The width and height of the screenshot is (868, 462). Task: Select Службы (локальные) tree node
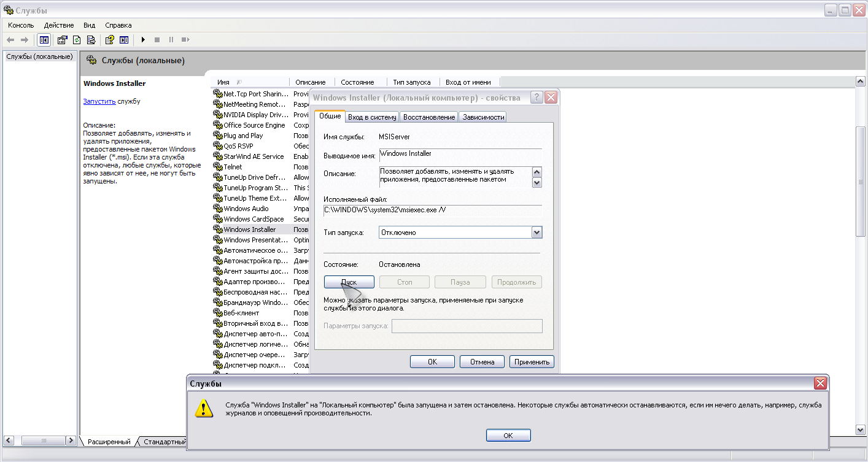click(x=39, y=56)
